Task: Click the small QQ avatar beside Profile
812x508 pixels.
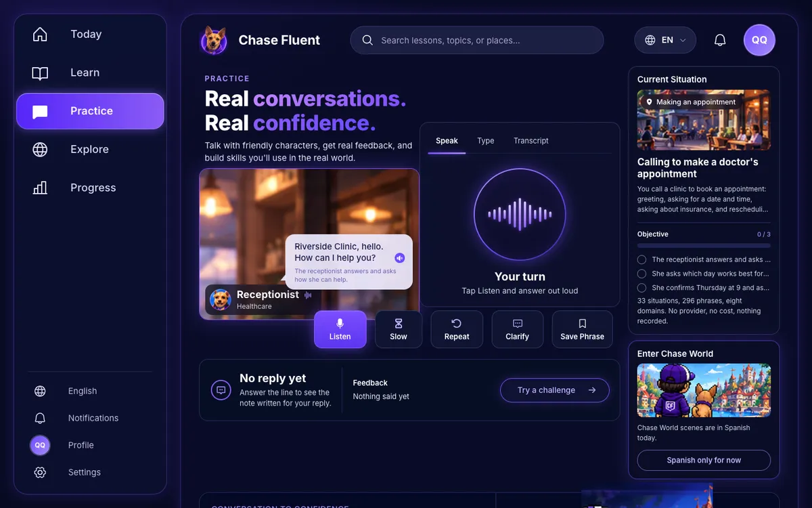Action: (40, 445)
